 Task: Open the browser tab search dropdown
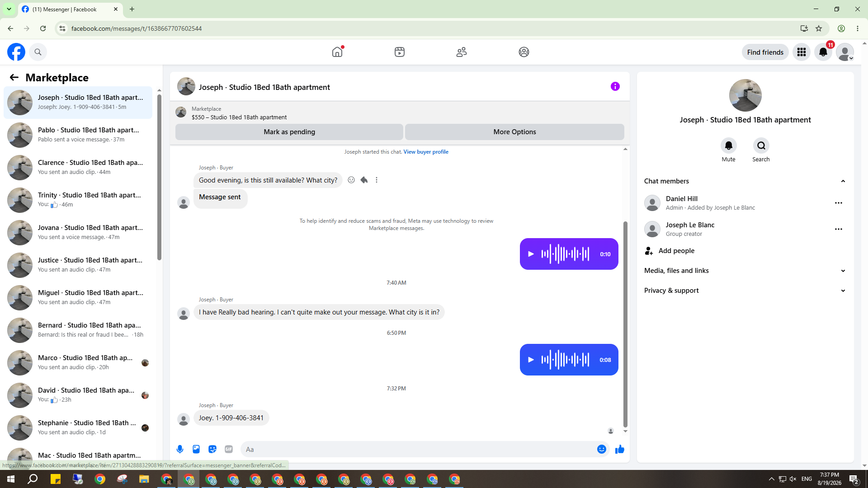(x=9, y=9)
